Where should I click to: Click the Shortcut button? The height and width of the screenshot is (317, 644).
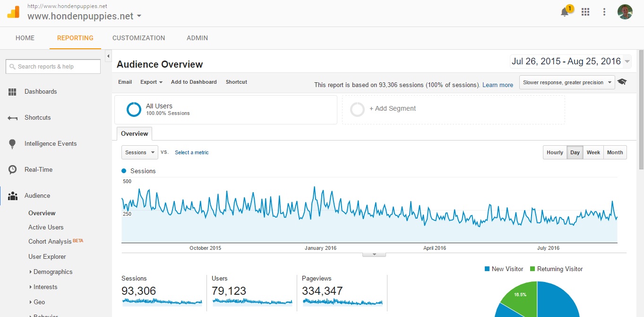236,82
